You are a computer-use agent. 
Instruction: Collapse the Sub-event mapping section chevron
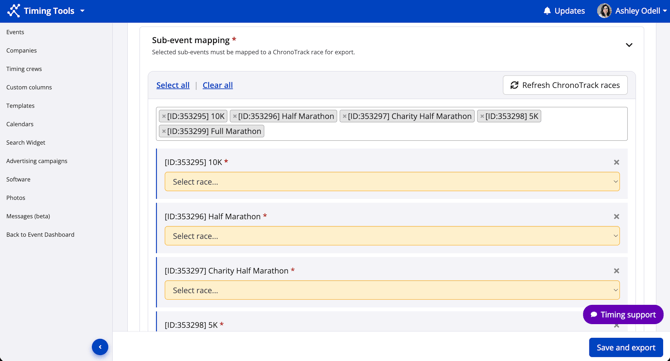click(629, 45)
